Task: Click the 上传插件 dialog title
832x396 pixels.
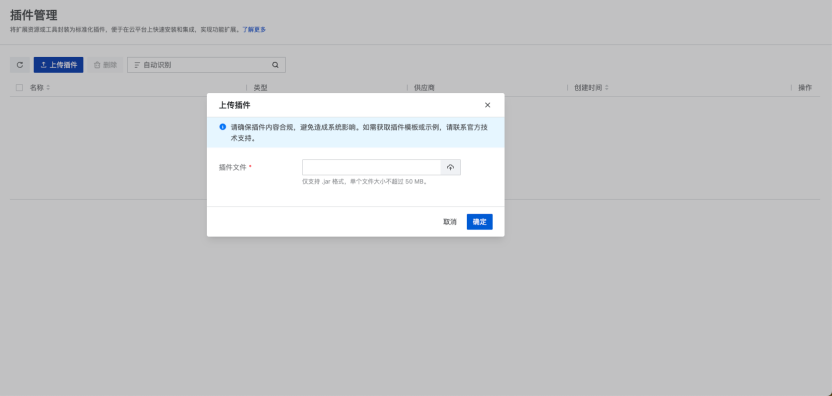Action: click(235, 105)
